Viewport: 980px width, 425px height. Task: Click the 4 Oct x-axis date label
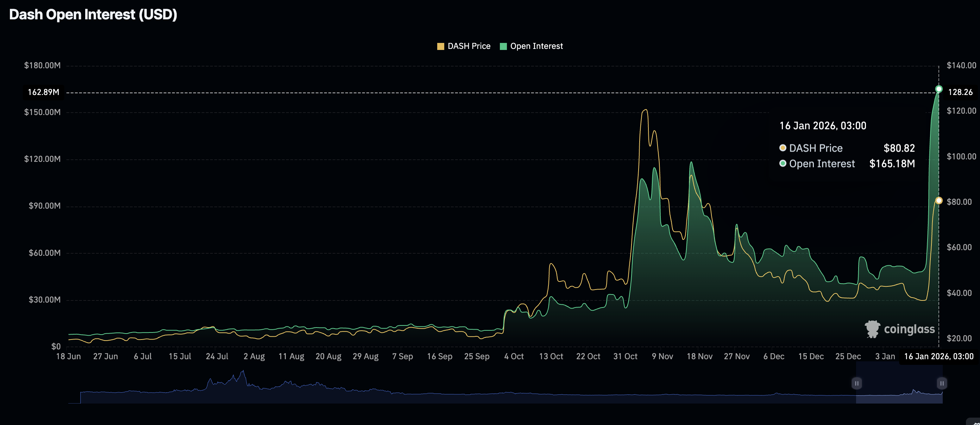(514, 357)
